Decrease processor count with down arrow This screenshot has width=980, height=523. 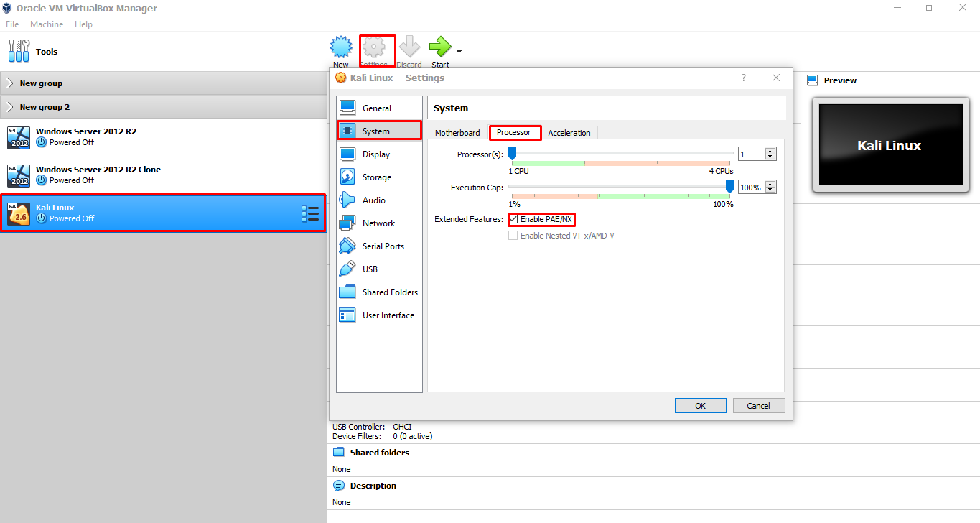click(x=770, y=157)
